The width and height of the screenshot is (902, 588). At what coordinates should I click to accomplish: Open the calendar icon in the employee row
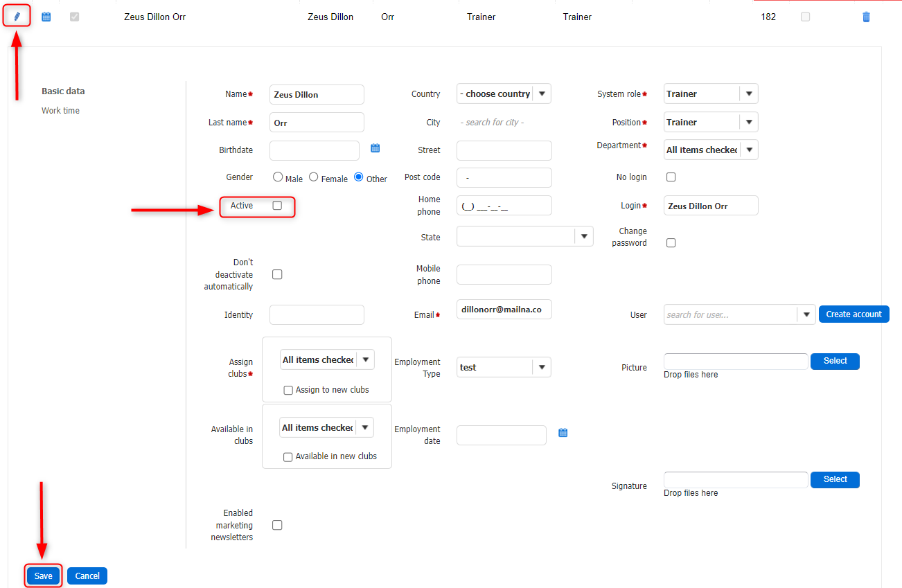click(x=46, y=17)
